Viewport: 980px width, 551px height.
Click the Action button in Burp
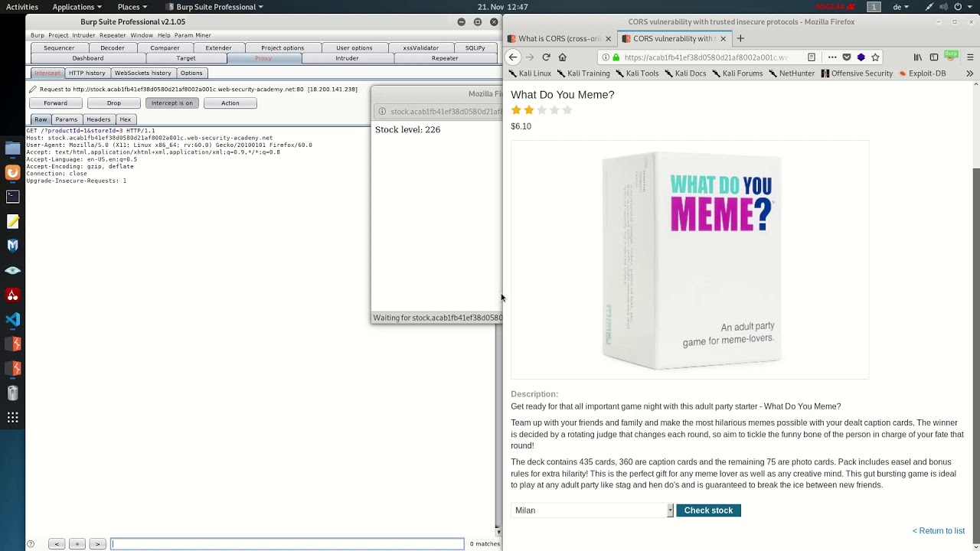tap(230, 103)
